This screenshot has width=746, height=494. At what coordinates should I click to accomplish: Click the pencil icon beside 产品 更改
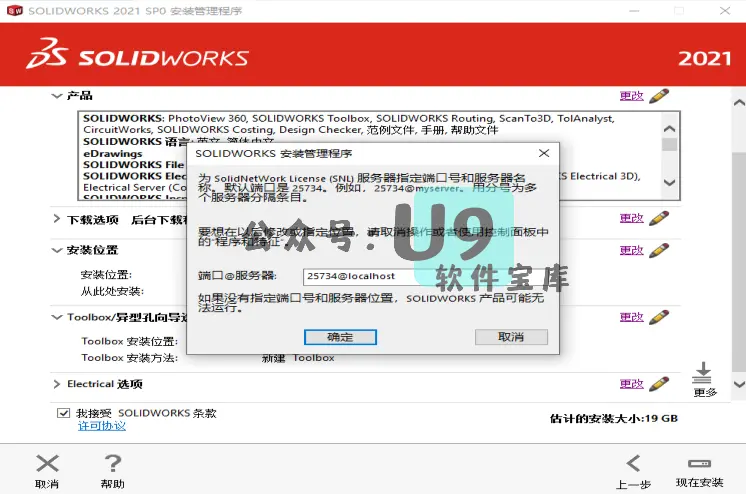(x=659, y=96)
